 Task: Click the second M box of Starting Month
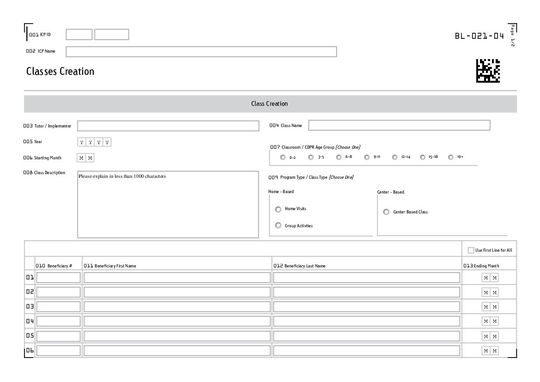(90, 158)
